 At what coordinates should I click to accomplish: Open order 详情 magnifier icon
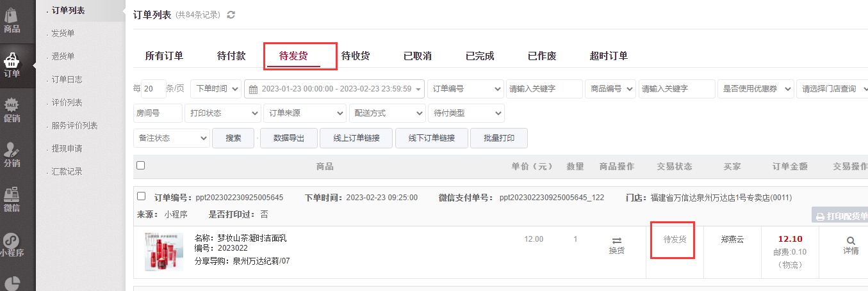[851, 240]
